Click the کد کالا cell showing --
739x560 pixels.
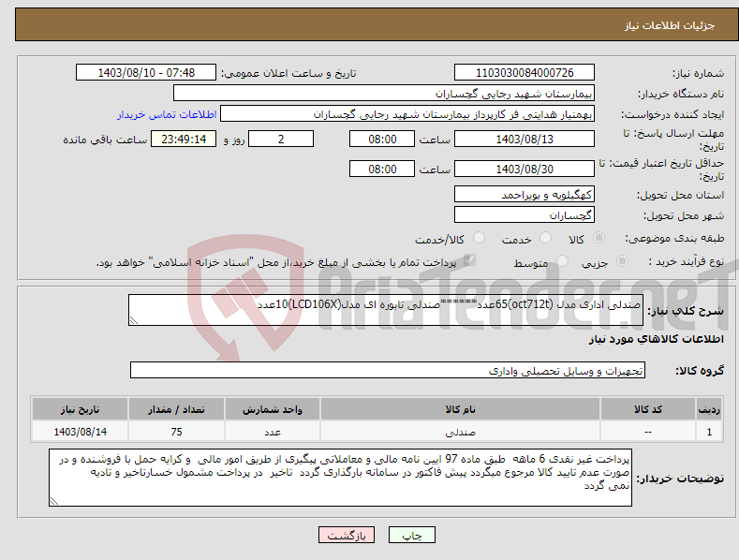click(648, 432)
